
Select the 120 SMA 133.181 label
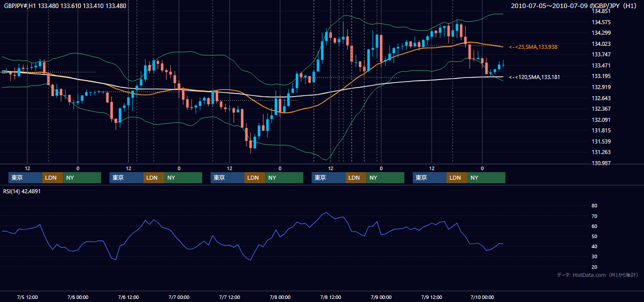coord(535,77)
